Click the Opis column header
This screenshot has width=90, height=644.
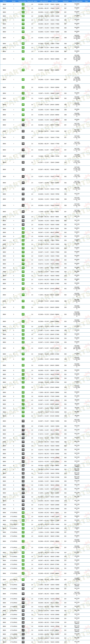click(x=86, y=1)
